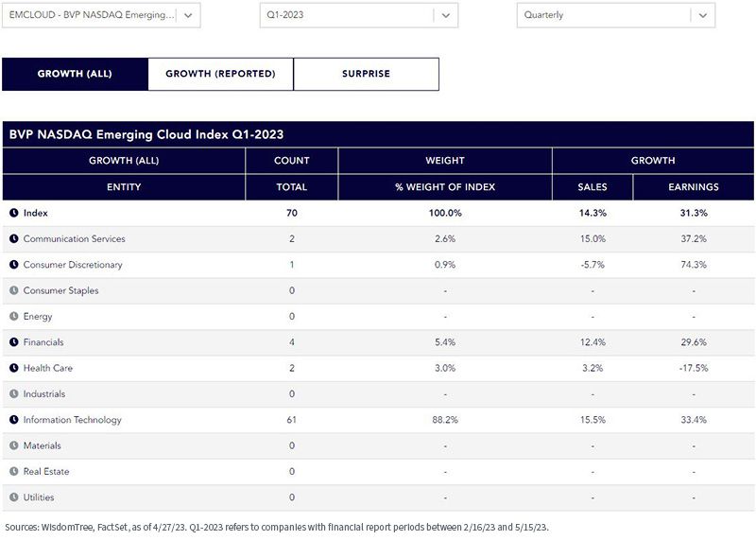Click Consumer Discretionary earnings value 74.3%
The width and height of the screenshot is (756, 540).
tap(694, 265)
